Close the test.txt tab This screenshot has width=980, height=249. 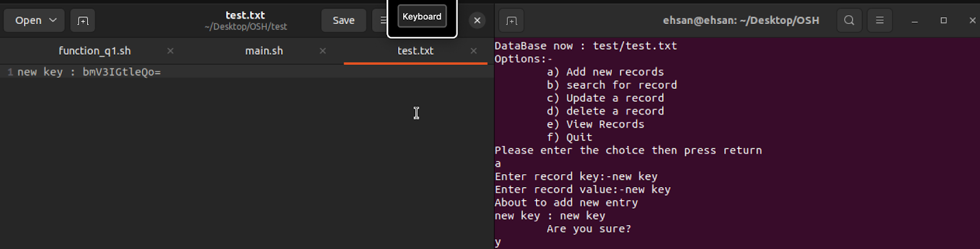click(473, 51)
